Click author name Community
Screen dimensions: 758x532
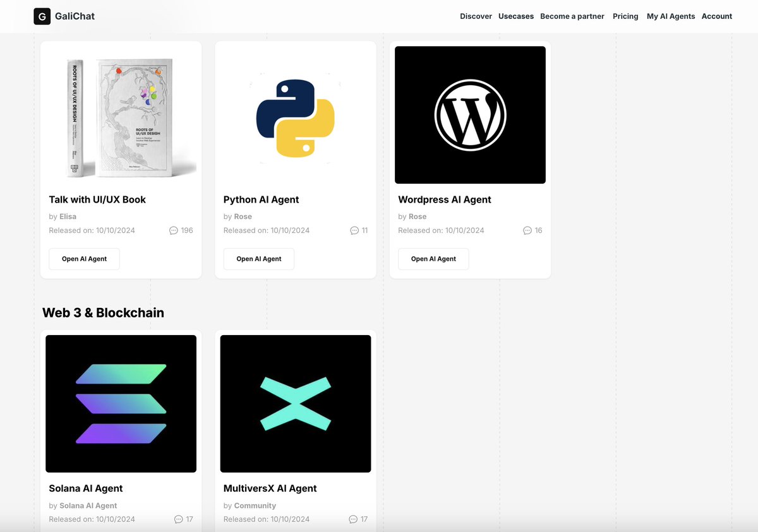pyautogui.click(x=255, y=505)
